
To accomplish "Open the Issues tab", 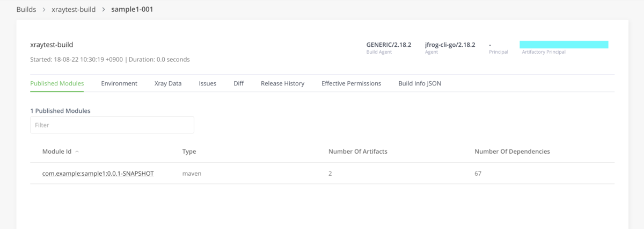I will point(208,83).
